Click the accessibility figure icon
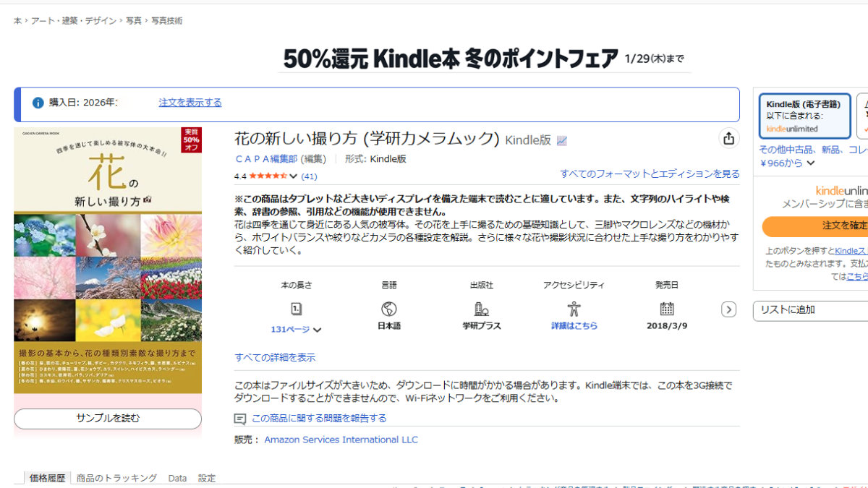868x488 pixels. point(574,309)
